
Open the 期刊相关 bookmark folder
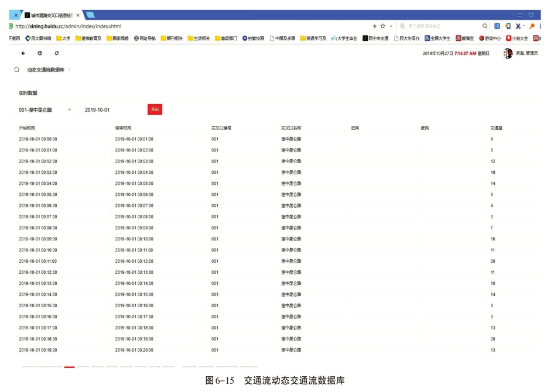point(172,39)
